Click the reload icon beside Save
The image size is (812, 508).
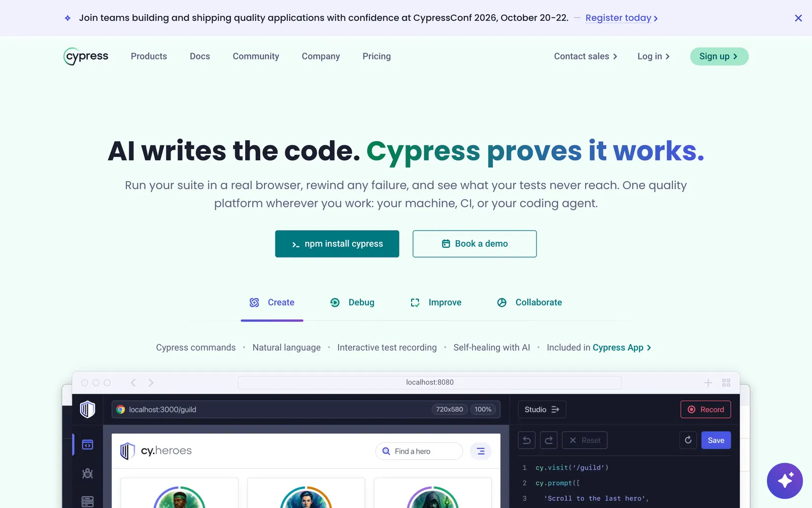pyautogui.click(x=688, y=440)
